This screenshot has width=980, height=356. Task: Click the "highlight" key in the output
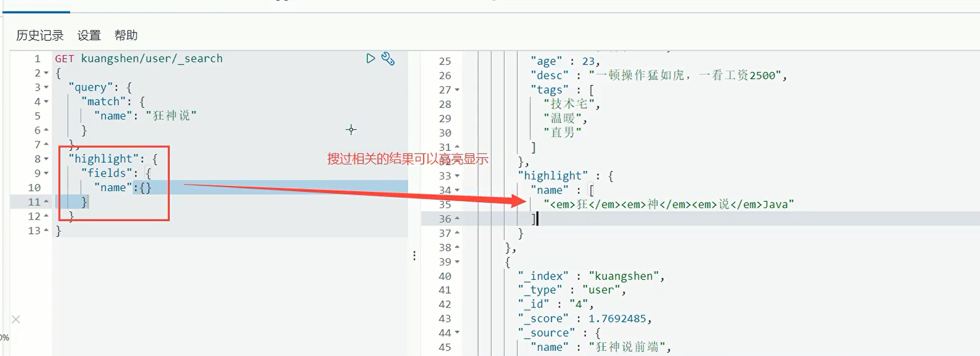tap(553, 176)
